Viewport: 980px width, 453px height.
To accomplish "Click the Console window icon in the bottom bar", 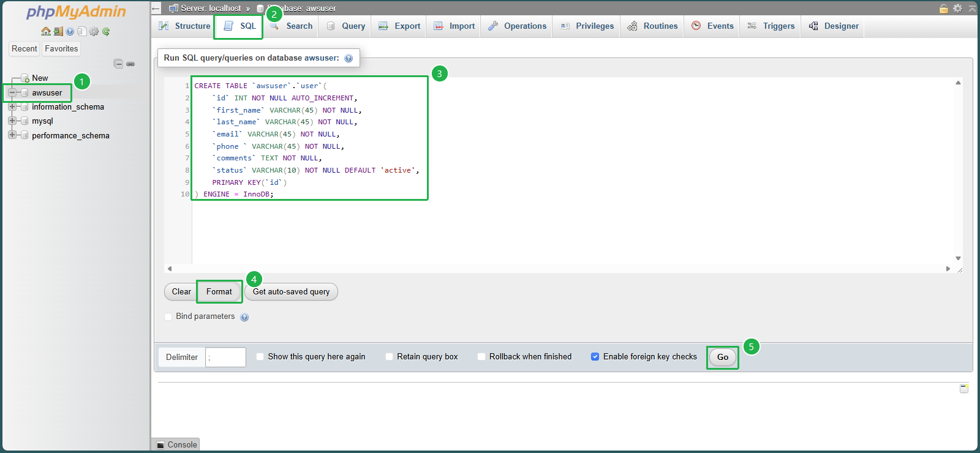I will click(x=160, y=445).
